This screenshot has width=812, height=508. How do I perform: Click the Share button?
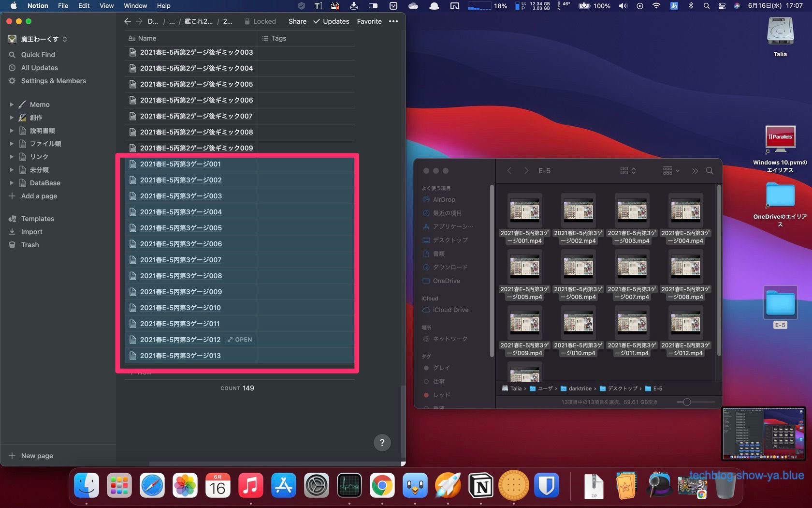click(297, 21)
